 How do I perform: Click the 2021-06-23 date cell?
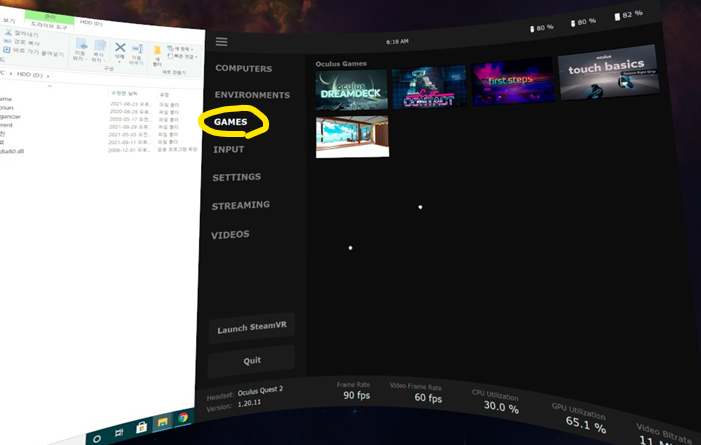coord(131,104)
